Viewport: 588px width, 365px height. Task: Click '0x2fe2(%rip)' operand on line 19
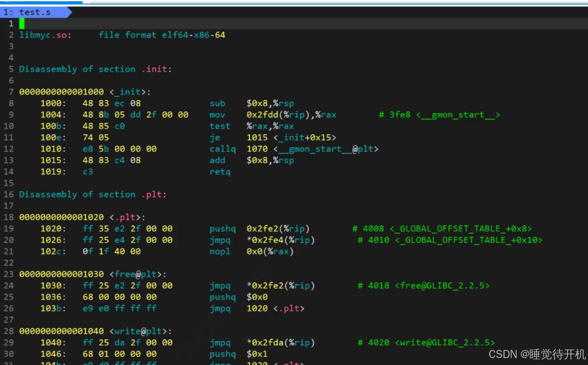click(278, 229)
